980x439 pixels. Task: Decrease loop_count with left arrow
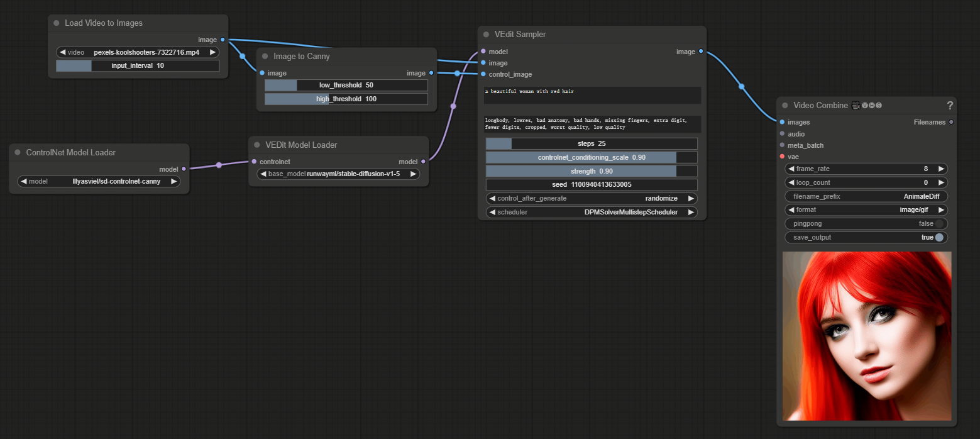coord(791,182)
